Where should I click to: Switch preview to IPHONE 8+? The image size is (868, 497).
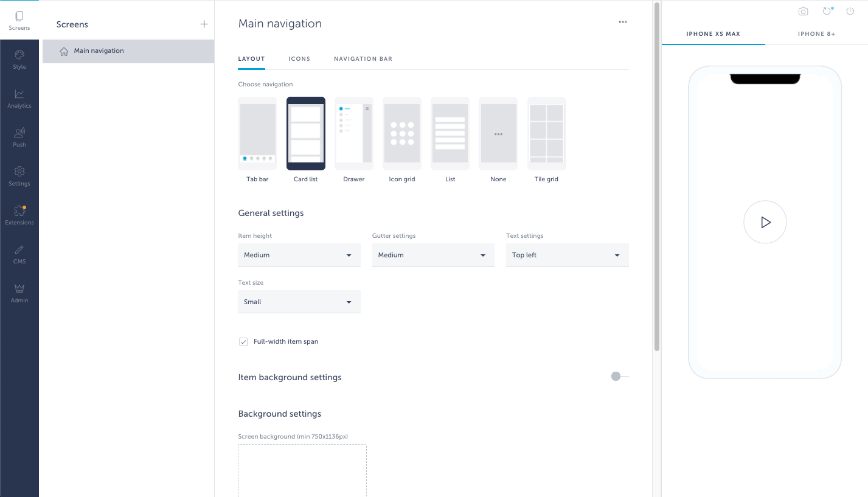click(x=817, y=34)
